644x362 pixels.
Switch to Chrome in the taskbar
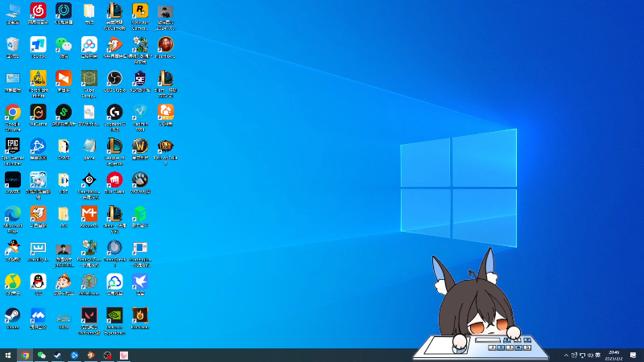(25, 356)
